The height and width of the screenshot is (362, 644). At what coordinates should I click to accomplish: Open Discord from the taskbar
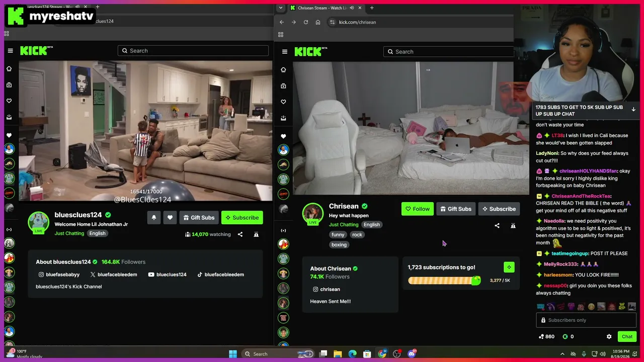(412, 354)
